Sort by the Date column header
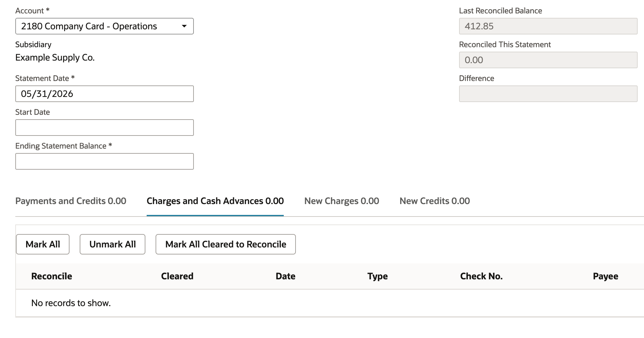Viewport: 644px width, 338px height. pyautogui.click(x=285, y=276)
